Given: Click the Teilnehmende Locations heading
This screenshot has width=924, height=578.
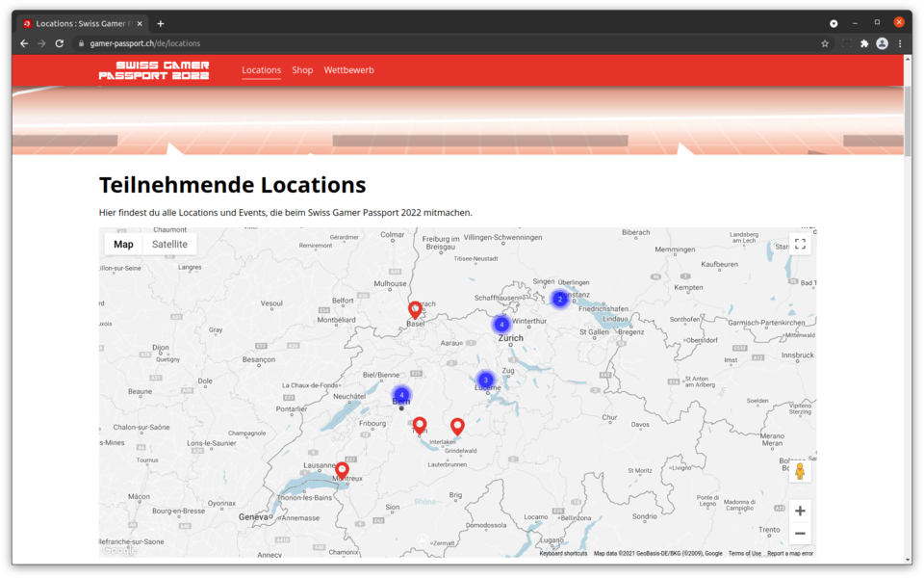Looking at the screenshot, I should pos(232,185).
